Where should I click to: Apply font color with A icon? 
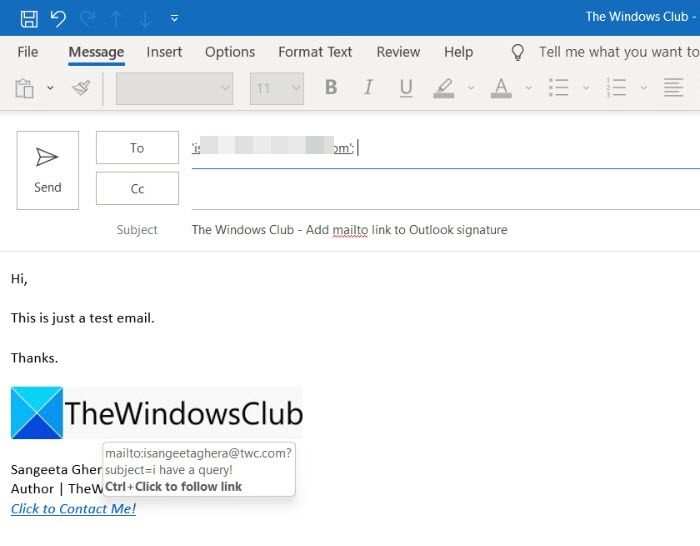click(501, 88)
